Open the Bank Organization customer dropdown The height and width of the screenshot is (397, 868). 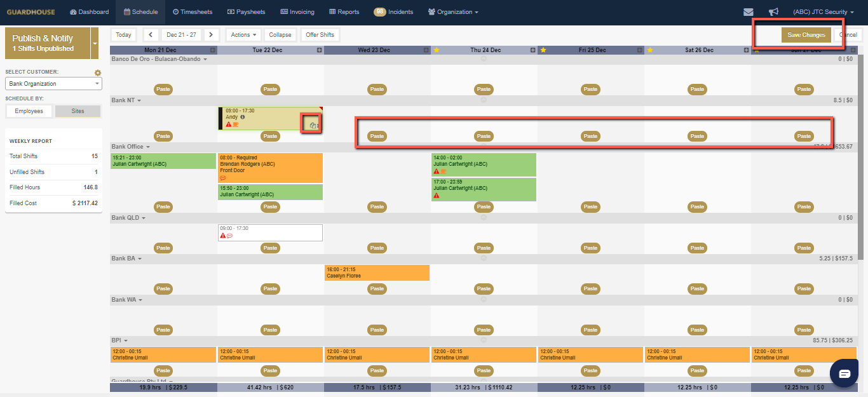pyautogui.click(x=53, y=84)
